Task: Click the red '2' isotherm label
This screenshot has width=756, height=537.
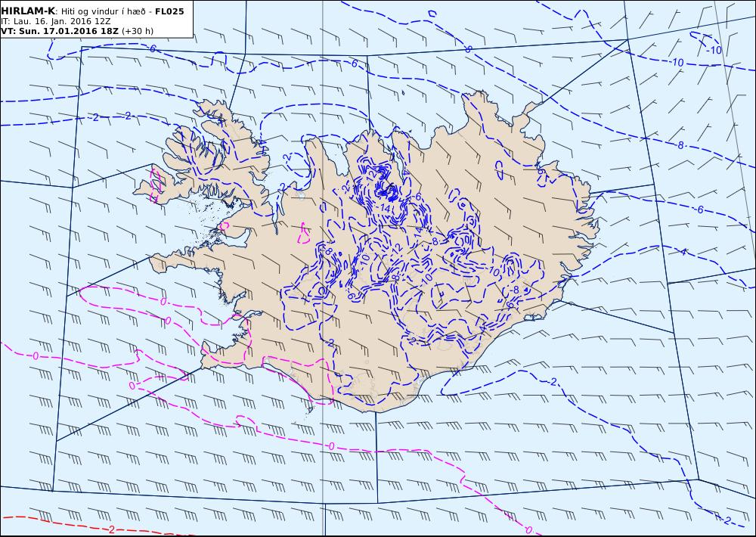Action: pyautogui.click(x=112, y=529)
